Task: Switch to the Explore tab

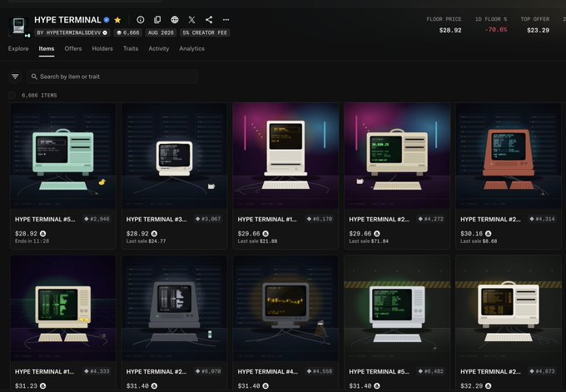Action: click(x=18, y=48)
